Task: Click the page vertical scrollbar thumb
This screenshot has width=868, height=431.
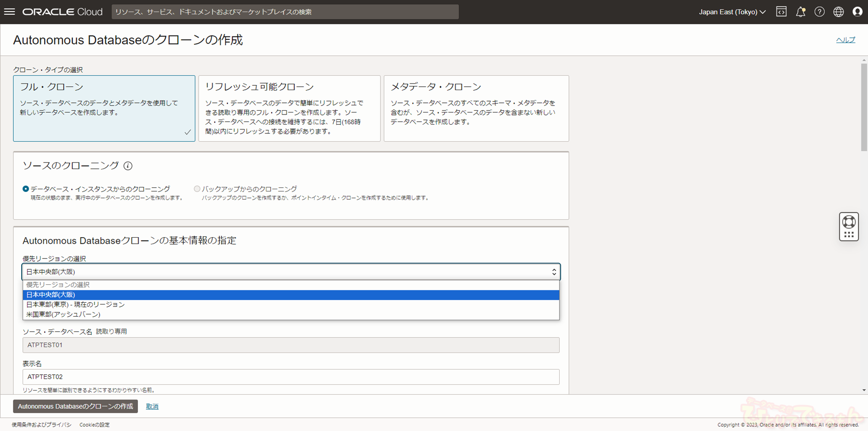Action: (x=864, y=107)
